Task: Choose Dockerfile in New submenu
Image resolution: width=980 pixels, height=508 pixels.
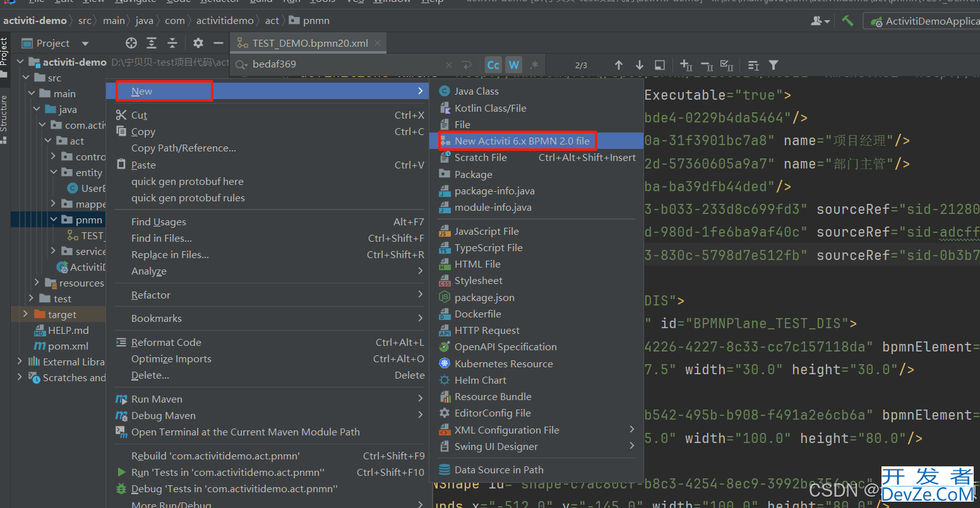Action: pyautogui.click(x=537, y=314)
